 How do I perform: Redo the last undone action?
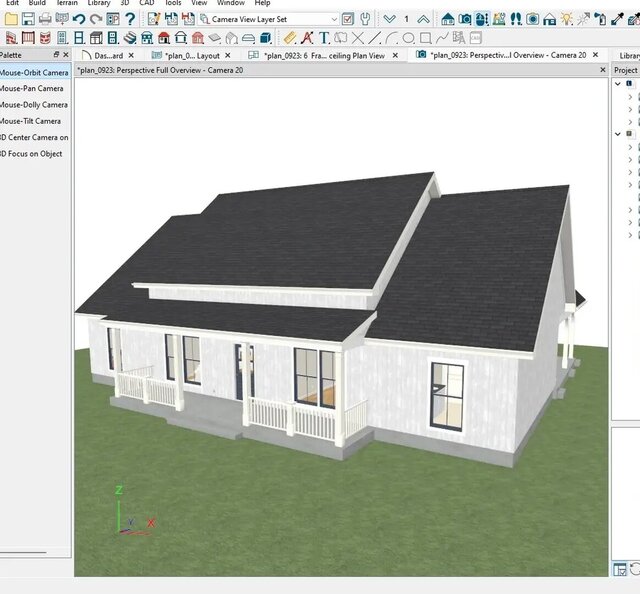click(x=96, y=19)
